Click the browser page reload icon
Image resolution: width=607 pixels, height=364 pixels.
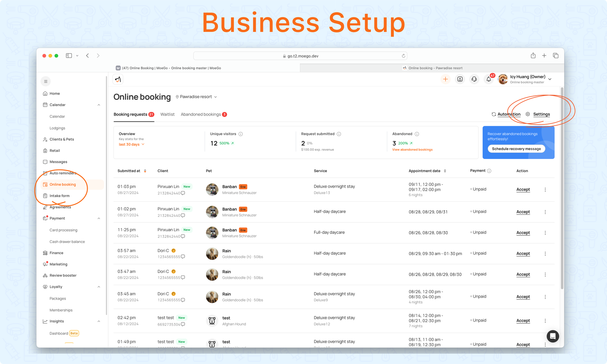[403, 56]
